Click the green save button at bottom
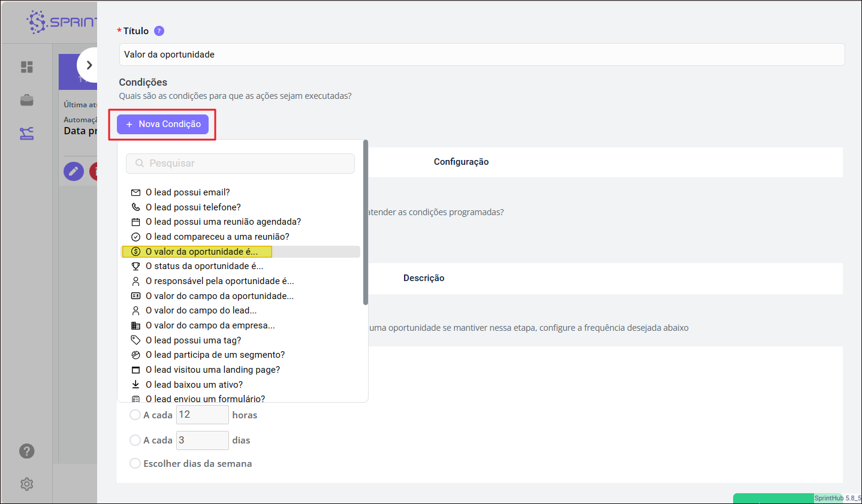The height and width of the screenshot is (504, 862). [773, 499]
